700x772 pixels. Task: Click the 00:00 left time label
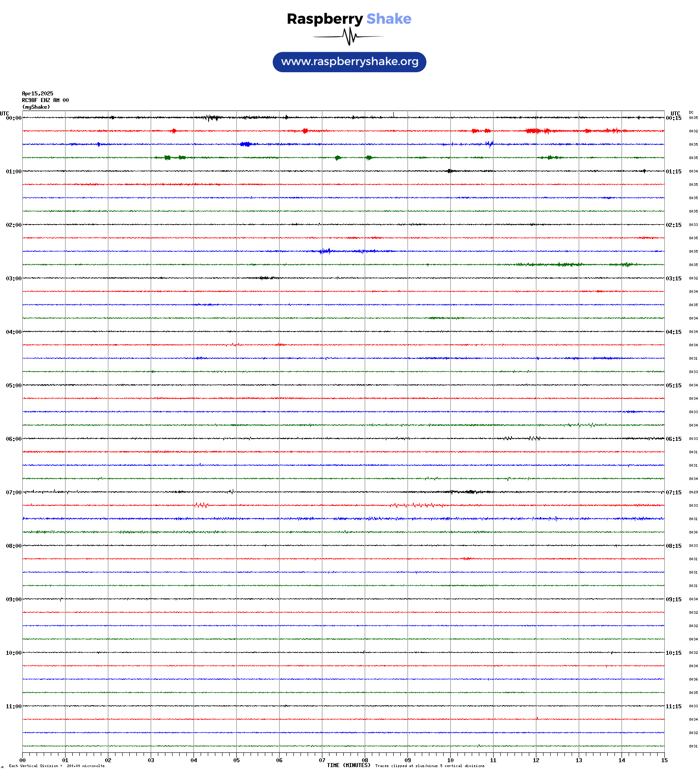(13, 118)
